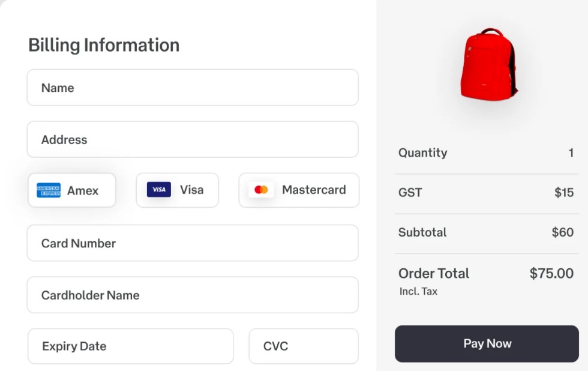This screenshot has height=371, width=588.
Task: Click the Billing Information heading
Action: coord(104,45)
